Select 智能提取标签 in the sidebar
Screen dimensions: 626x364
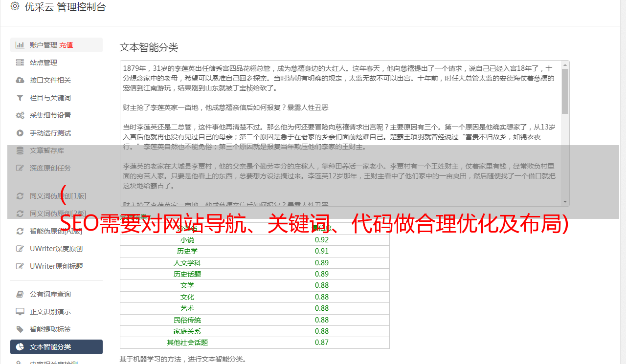[56, 329]
